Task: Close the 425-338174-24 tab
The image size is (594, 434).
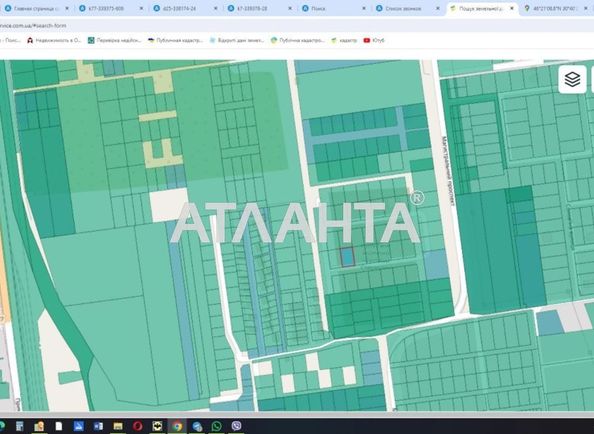Action: [x=216, y=8]
